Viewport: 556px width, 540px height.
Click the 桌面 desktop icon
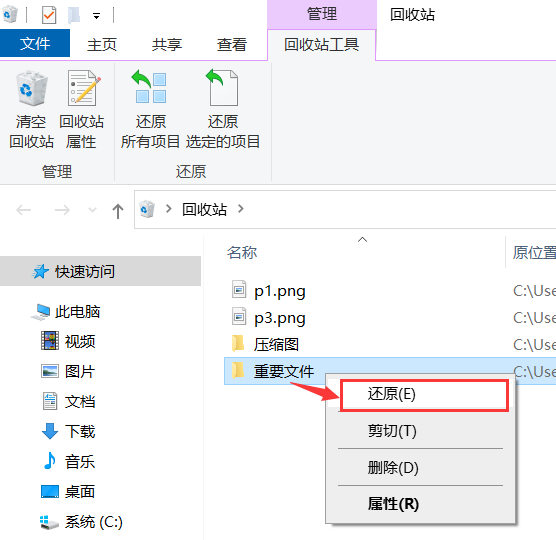tap(50, 491)
